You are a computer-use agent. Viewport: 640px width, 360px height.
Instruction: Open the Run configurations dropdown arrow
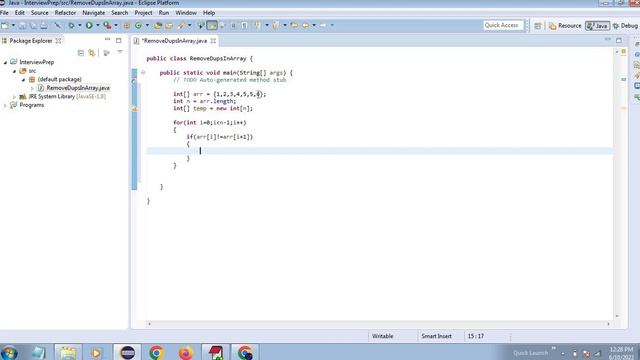point(98,25)
